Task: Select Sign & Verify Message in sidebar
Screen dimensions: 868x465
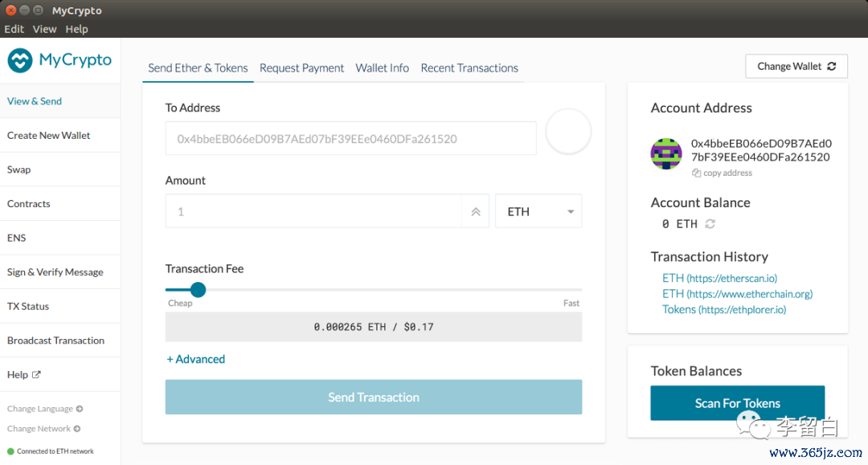Action: pyautogui.click(x=55, y=272)
